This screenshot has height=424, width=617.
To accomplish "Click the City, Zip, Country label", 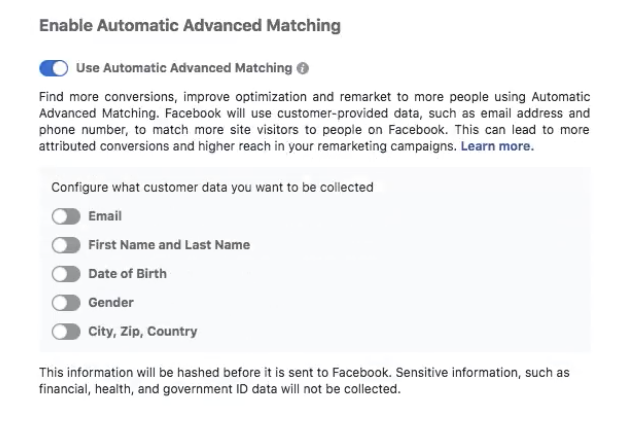I will tap(143, 332).
